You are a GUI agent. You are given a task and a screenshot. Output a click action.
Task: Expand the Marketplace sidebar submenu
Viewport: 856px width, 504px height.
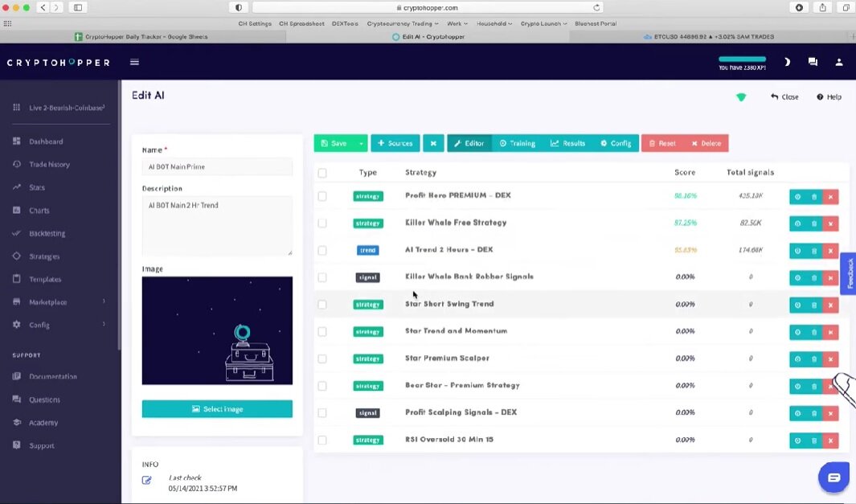point(104,301)
